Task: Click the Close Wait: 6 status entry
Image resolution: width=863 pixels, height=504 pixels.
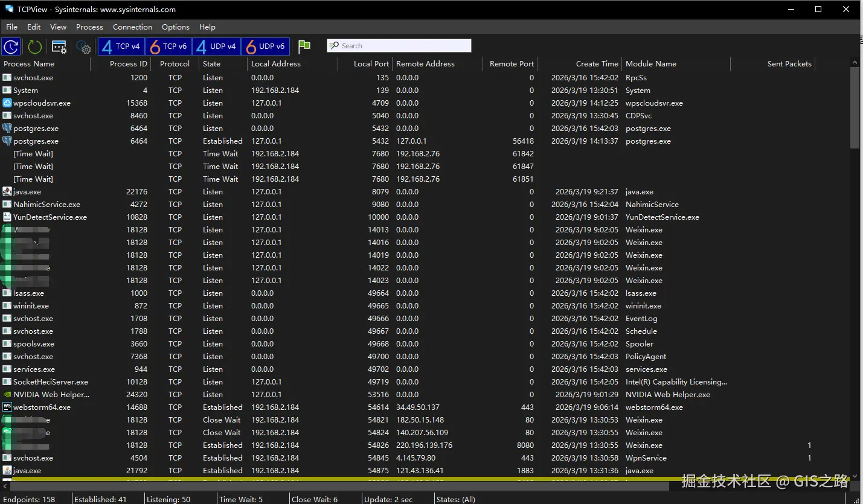Action: (x=315, y=499)
